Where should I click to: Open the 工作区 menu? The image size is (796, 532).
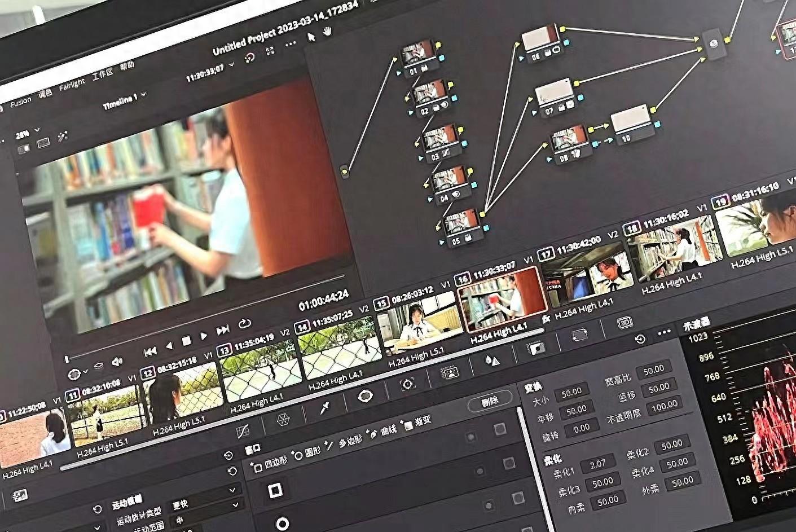click(x=102, y=74)
